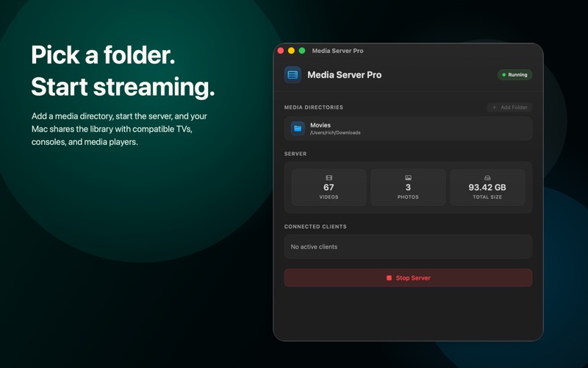The image size is (588, 368).
Task: Stop the server with Stop Server button
Action: point(408,278)
